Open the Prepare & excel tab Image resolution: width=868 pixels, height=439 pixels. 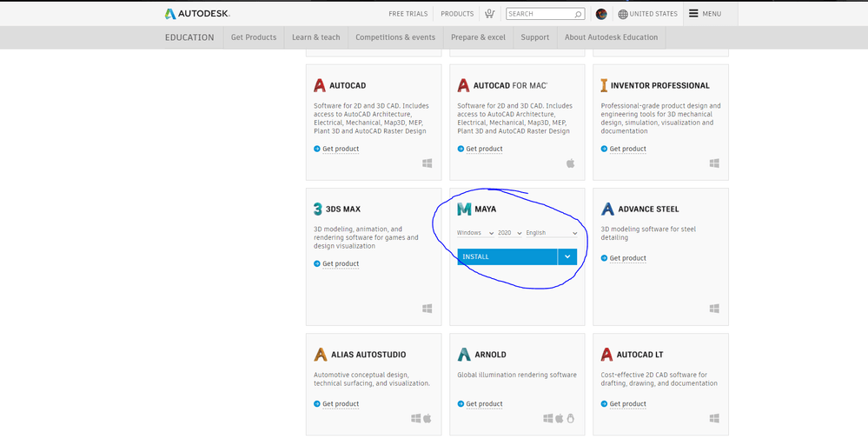pos(478,37)
